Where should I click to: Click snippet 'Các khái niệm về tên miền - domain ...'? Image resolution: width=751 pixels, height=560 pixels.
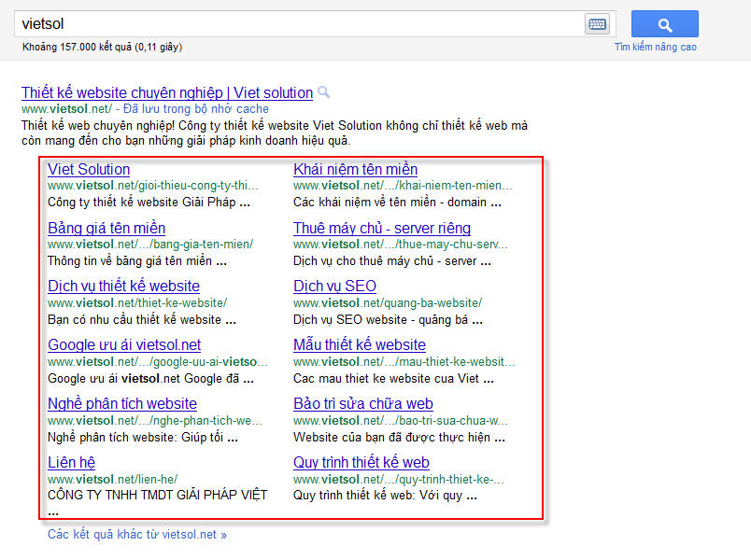(397, 202)
